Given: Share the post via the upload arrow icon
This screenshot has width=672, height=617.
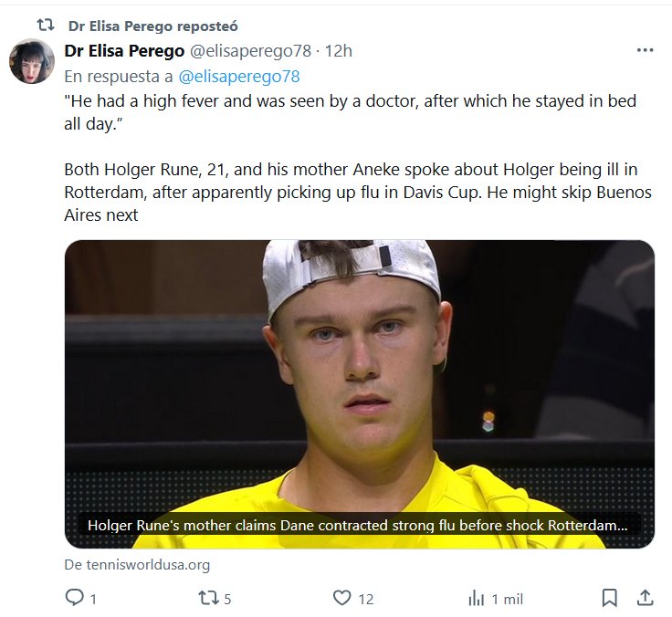Looking at the screenshot, I should 645,599.
